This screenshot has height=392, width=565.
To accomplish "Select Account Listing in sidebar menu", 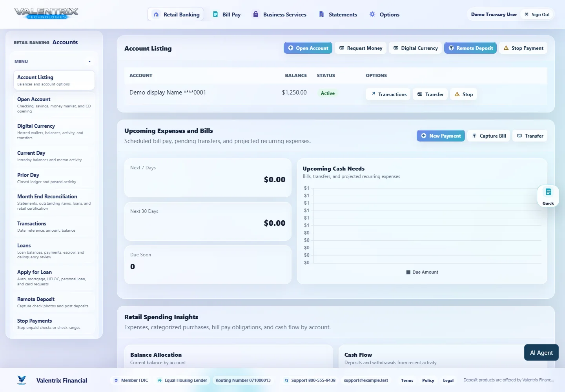I will click(x=54, y=80).
